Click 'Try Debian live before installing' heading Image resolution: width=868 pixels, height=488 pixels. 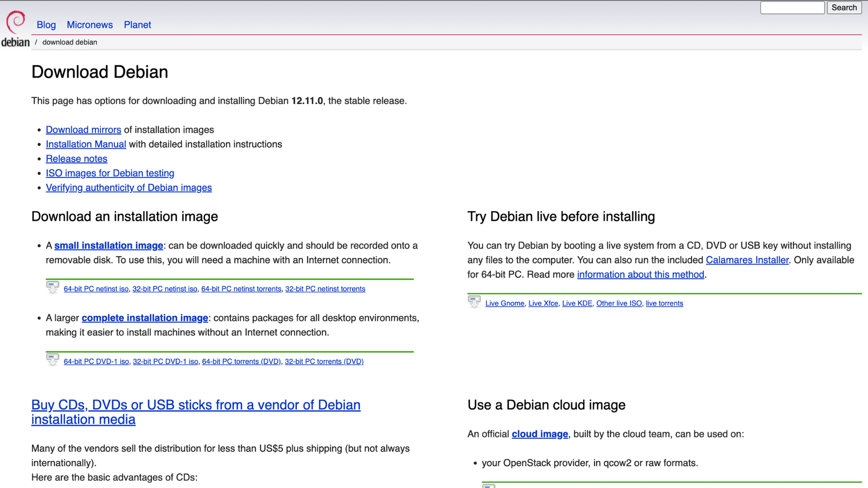pyautogui.click(x=561, y=216)
